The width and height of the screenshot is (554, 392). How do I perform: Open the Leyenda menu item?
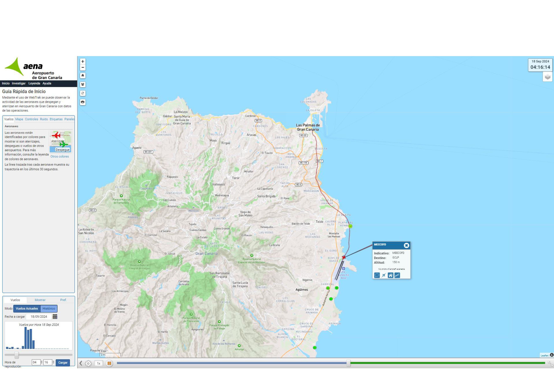[34, 83]
